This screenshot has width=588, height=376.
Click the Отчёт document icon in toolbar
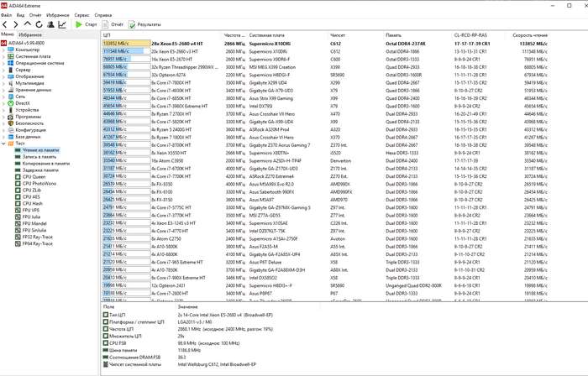coord(105,24)
